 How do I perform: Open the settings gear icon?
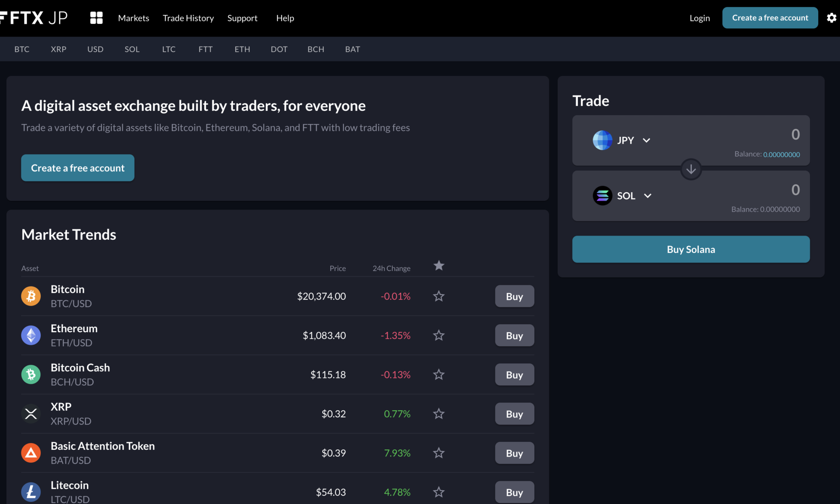tap(831, 18)
